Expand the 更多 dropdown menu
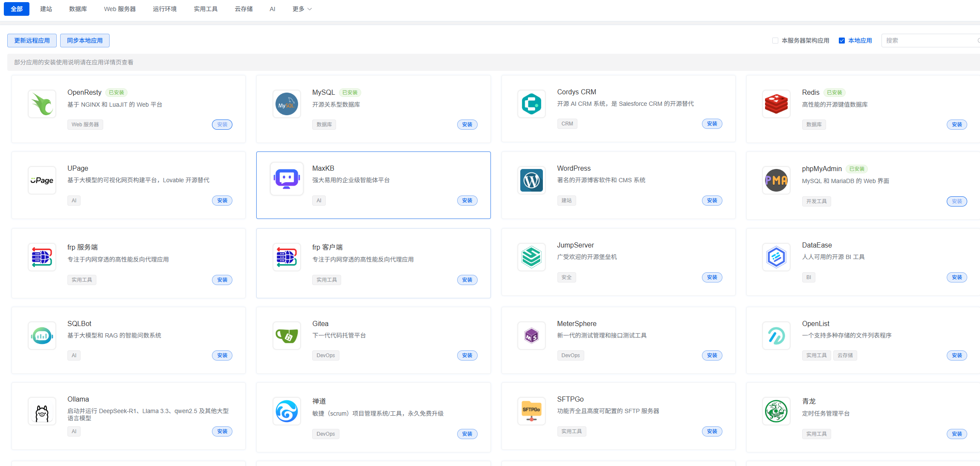 [x=302, y=9]
